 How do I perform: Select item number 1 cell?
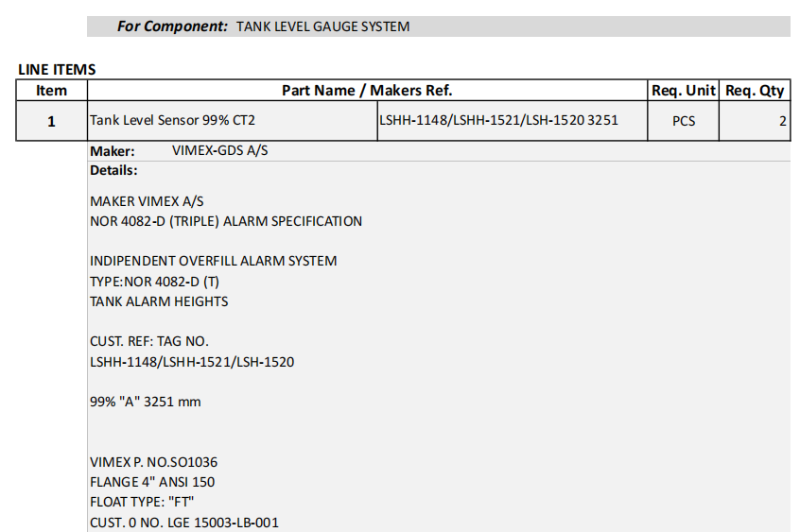51,121
